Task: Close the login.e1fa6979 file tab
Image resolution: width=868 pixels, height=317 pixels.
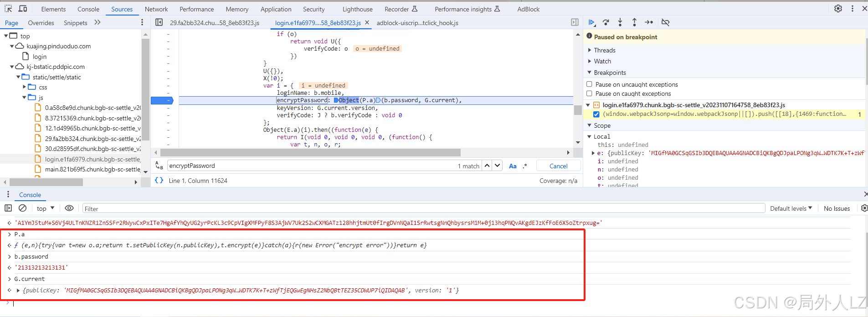Action: pyautogui.click(x=367, y=22)
